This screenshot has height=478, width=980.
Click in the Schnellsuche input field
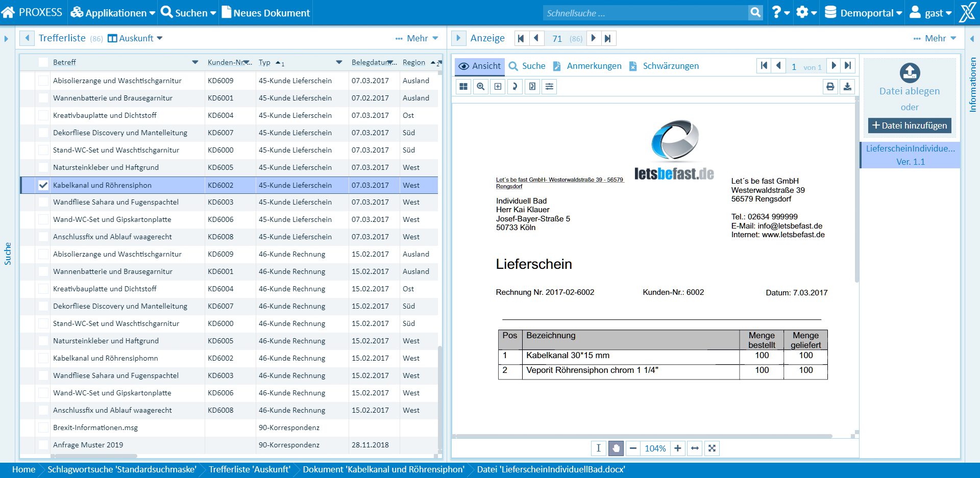[x=645, y=13]
